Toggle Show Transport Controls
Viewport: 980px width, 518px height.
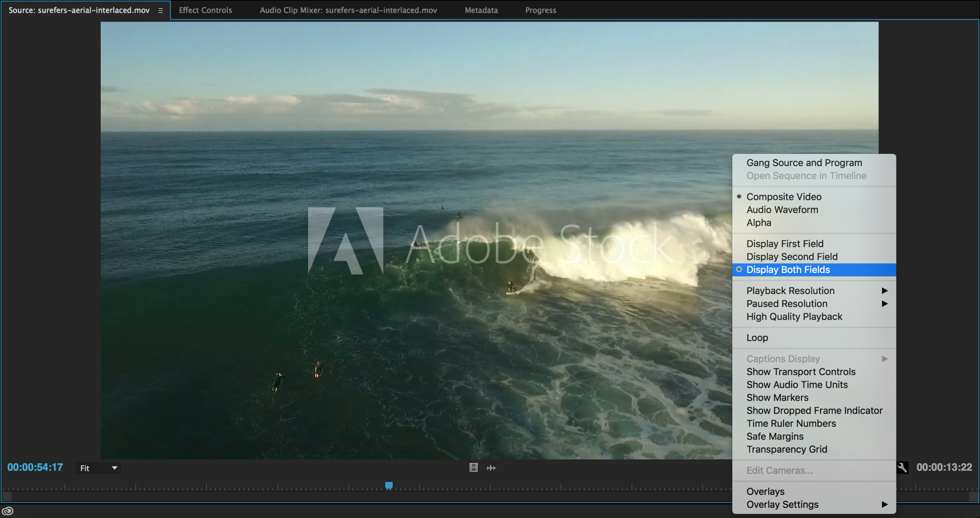pyautogui.click(x=814, y=372)
